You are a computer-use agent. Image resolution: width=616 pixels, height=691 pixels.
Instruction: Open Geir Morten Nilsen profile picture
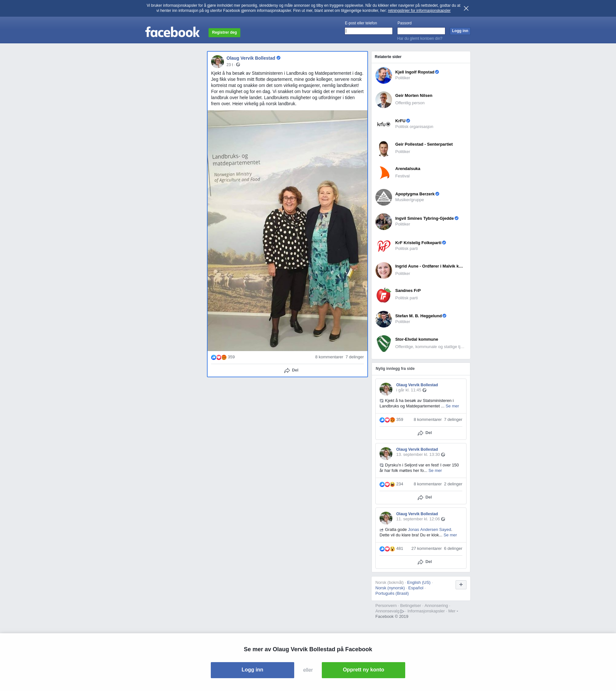pyautogui.click(x=383, y=99)
